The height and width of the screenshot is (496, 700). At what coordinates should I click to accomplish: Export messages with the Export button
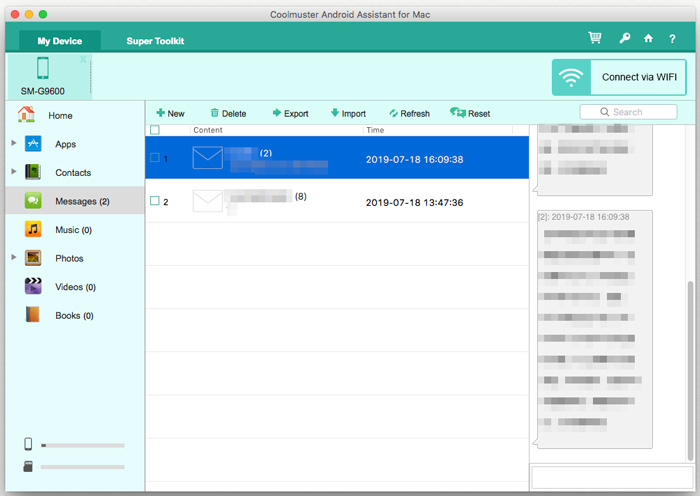click(x=290, y=113)
